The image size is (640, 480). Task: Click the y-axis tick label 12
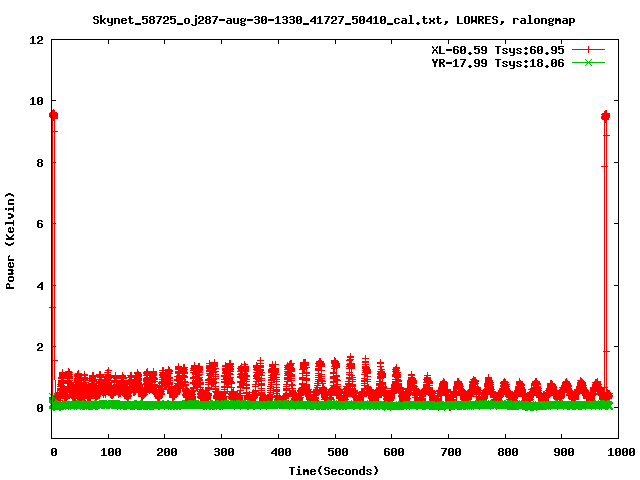[36, 40]
